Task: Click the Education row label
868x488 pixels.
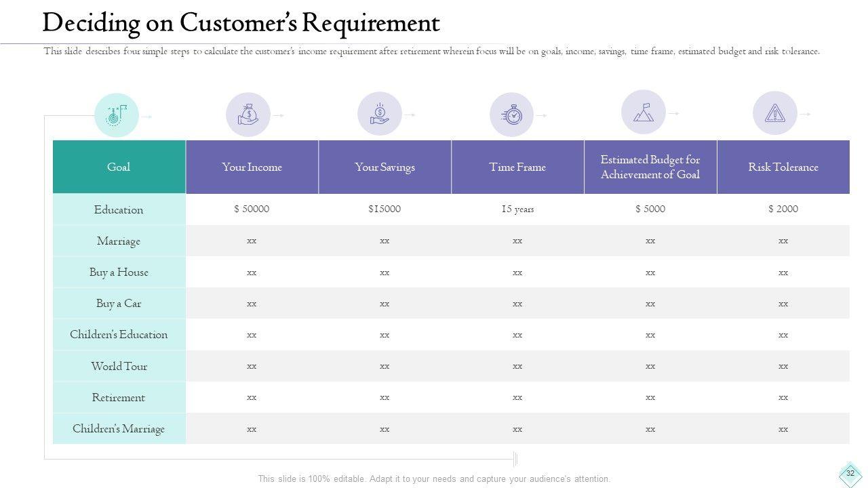Action: pos(119,209)
